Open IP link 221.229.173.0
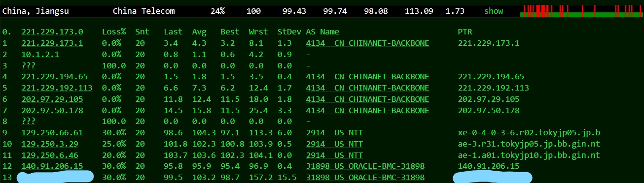 (52, 32)
